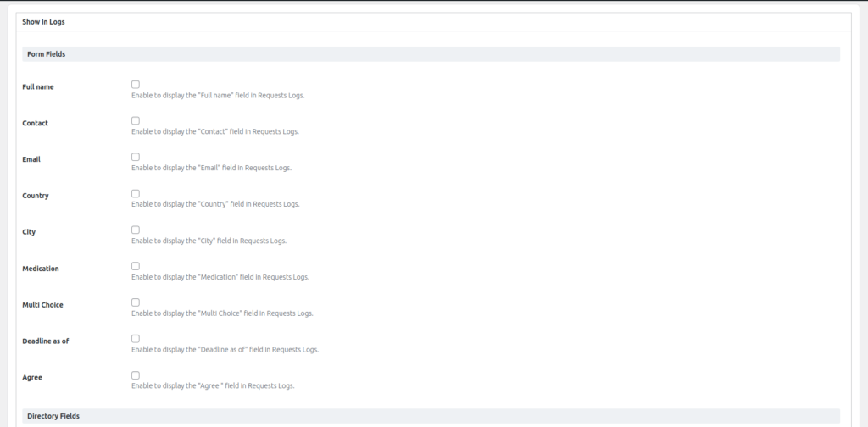Tick the Contact field checkbox
Screen dimensions: 868x427
pos(136,121)
